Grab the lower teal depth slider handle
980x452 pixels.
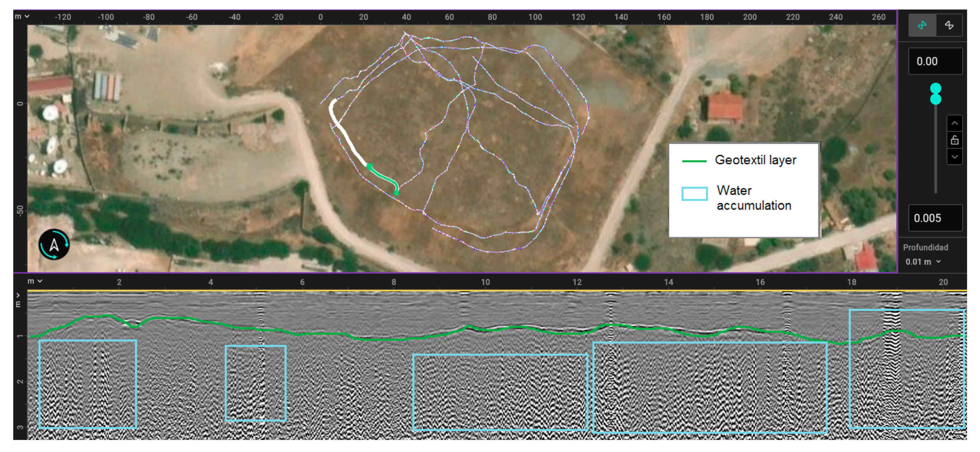(x=936, y=99)
